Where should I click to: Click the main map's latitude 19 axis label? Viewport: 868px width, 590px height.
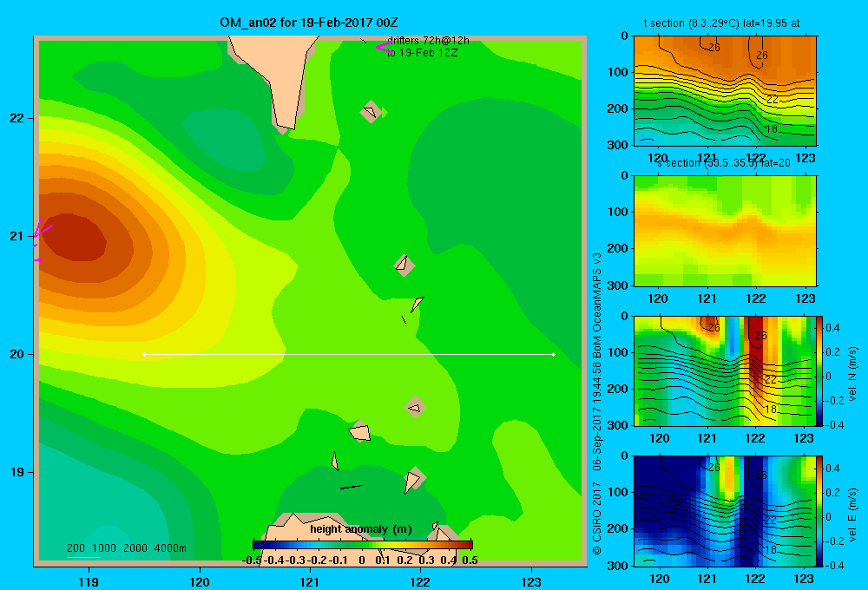click(x=17, y=472)
